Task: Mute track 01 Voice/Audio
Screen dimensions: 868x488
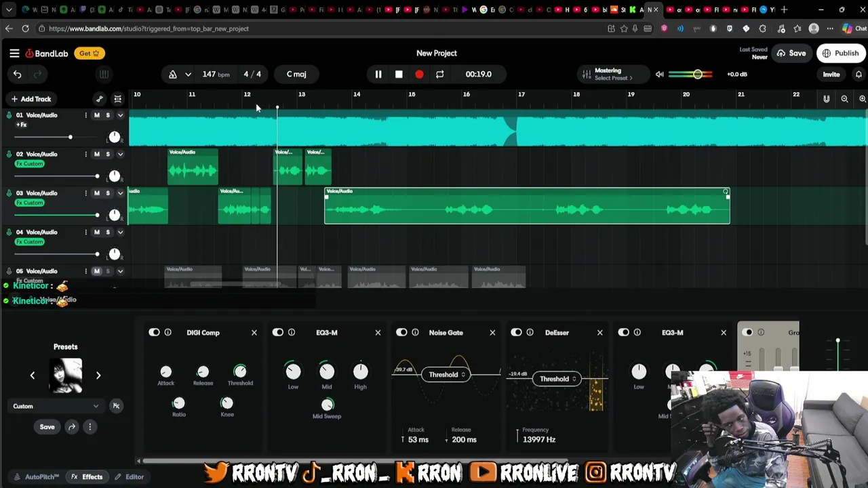Action: click(x=96, y=115)
